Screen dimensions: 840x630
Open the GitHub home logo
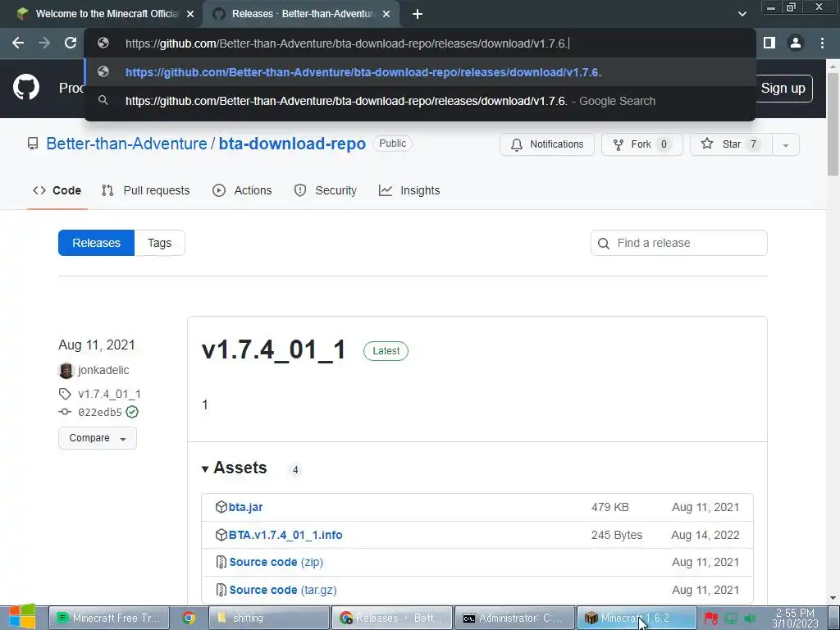click(x=25, y=88)
